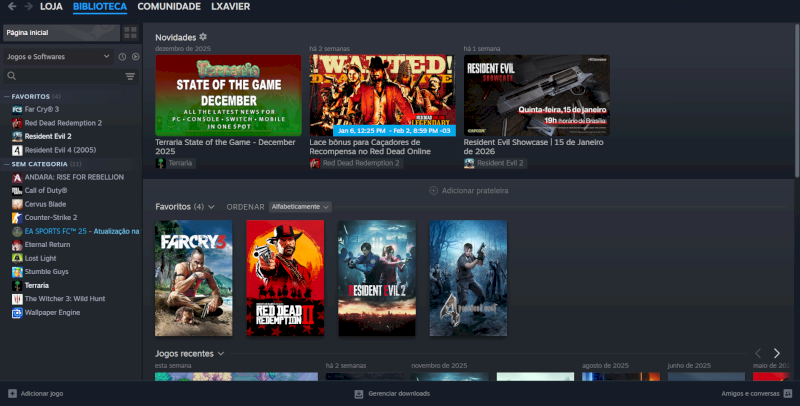This screenshot has height=406, width=800.
Task: Open the Novidades settings gear
Action: 203,37
